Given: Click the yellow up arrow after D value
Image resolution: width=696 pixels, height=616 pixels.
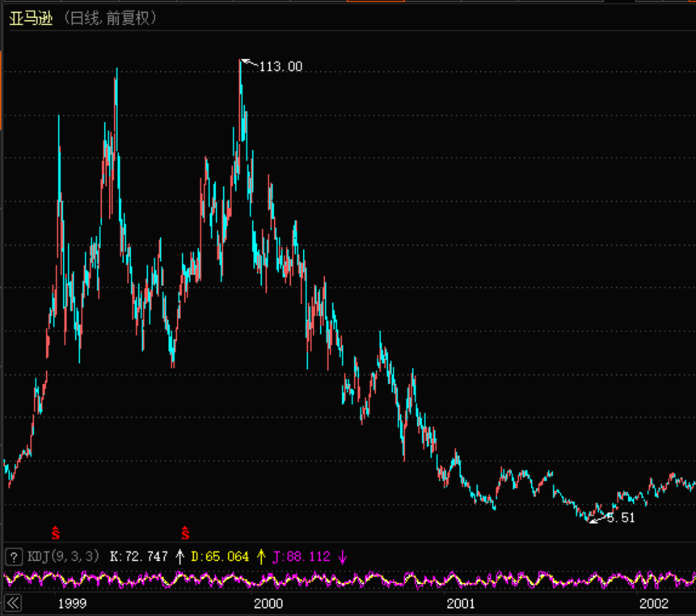Looking at the screenshot, I should [x=261, y=556].
